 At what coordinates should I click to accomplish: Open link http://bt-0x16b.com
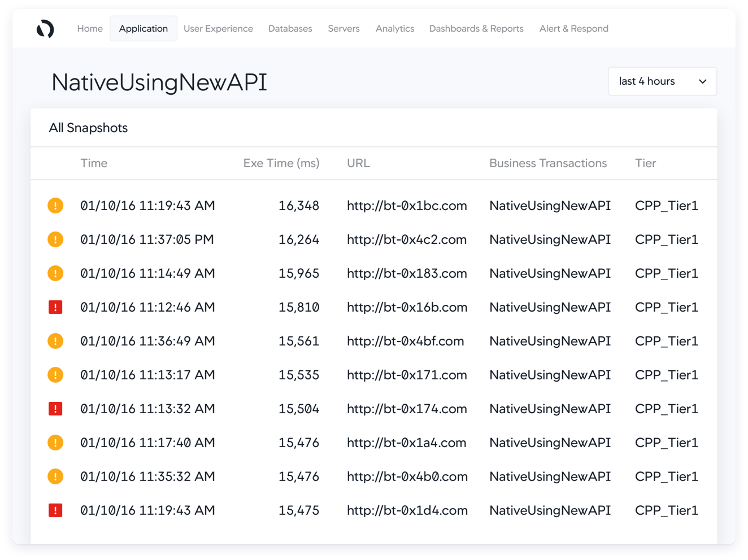[x=407, y=307]
